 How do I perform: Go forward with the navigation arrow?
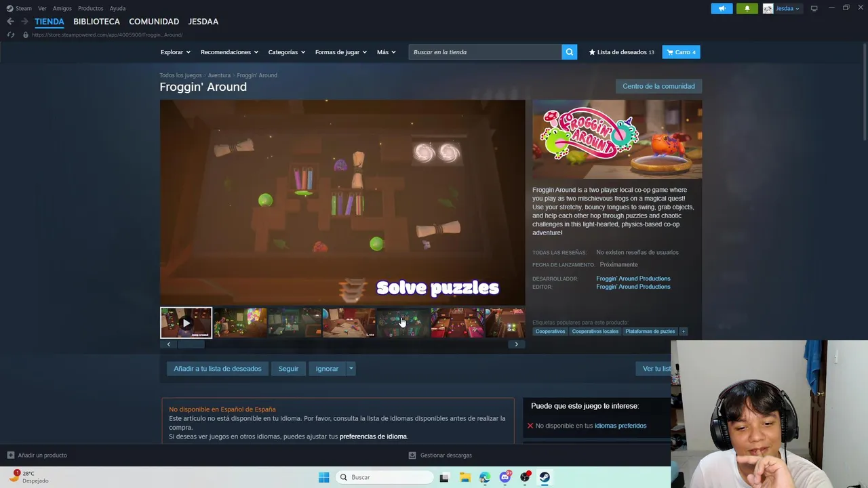24,22
